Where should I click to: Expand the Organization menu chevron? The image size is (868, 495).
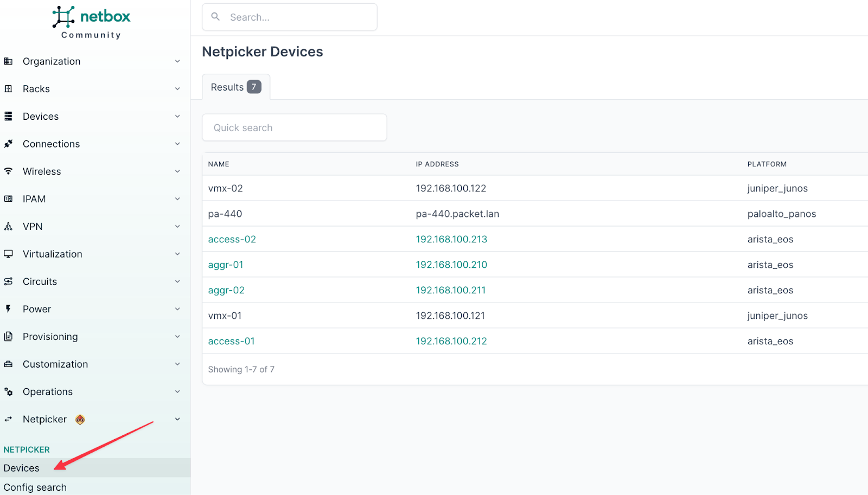177,61
